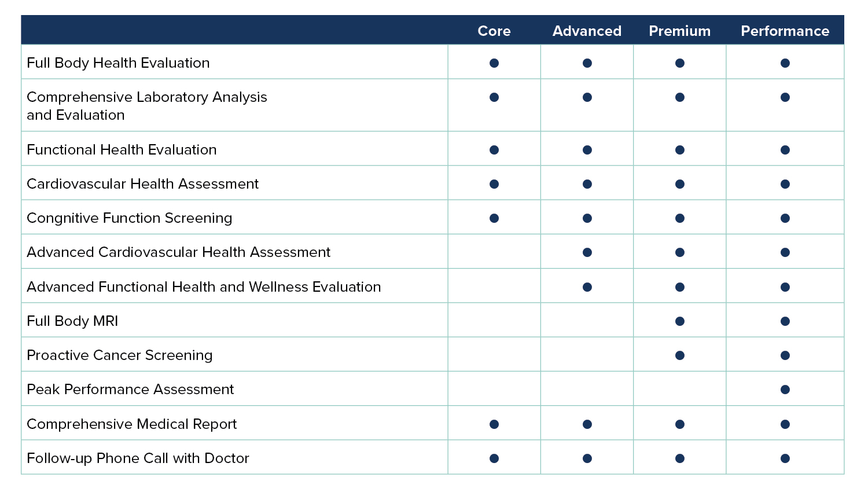Screen dimensions: 868x492
Task: Click Core dot for Comprehensive Medical Report
Action: [x=494, y=424]
